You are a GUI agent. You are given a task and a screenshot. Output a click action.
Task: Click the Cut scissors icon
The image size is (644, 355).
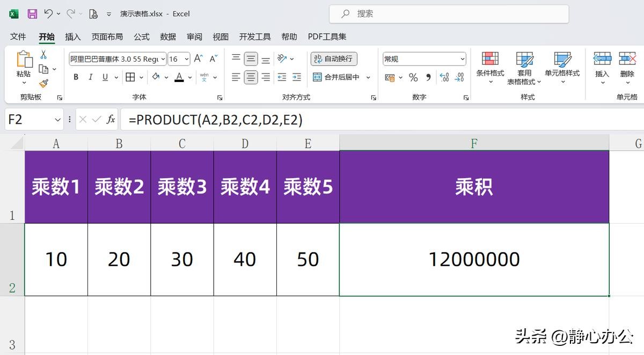[43, 55]
